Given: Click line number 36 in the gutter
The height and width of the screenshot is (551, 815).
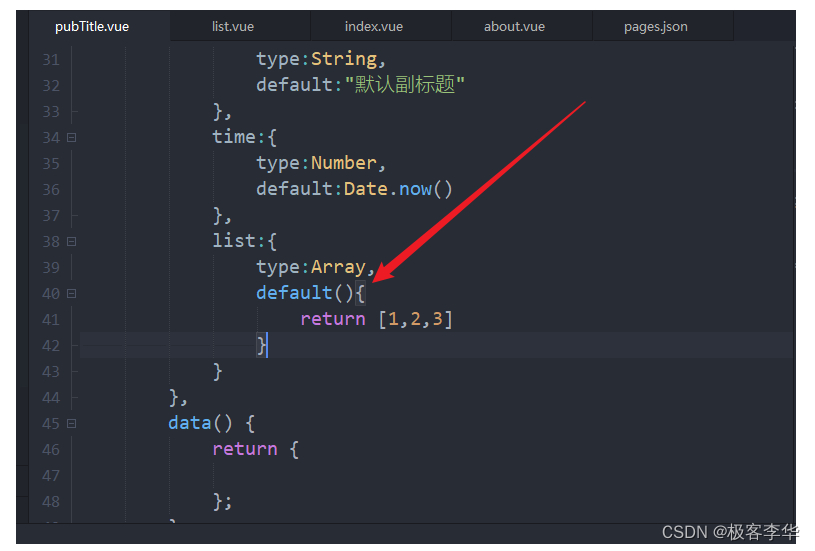Looking at the screenshot, I should tap(51, 190).
